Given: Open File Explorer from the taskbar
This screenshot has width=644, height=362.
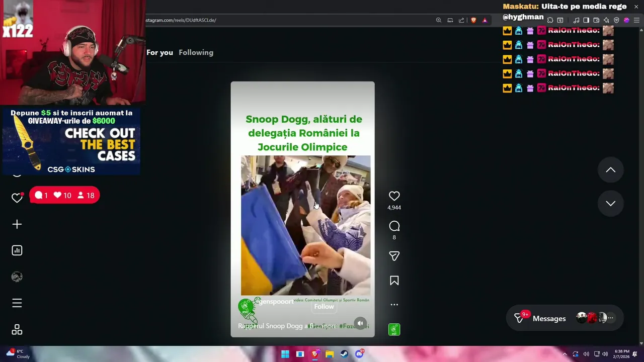Looking at the screenshot, I should [330, 354].
